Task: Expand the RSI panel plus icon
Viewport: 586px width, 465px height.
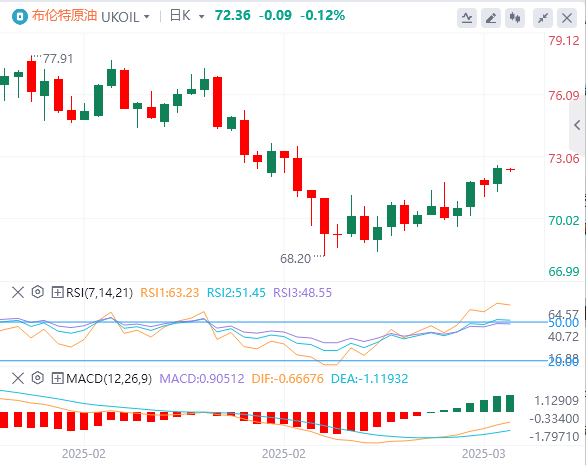Action: tap(57, 292)
